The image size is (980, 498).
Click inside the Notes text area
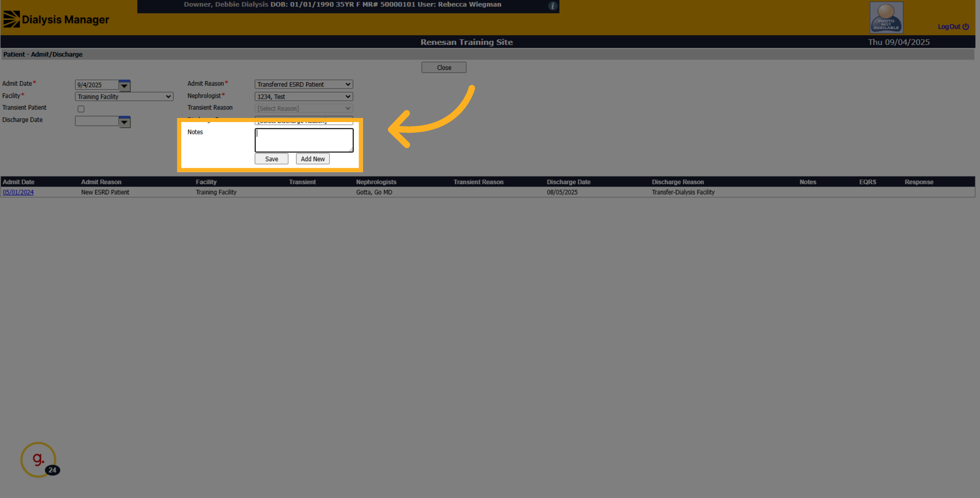click(304, 140)
